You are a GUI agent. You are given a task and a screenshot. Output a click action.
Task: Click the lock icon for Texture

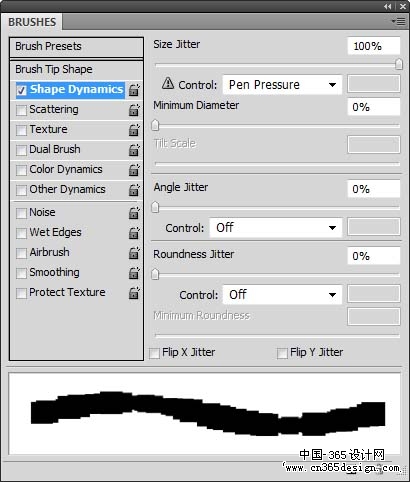click(134, 130)
